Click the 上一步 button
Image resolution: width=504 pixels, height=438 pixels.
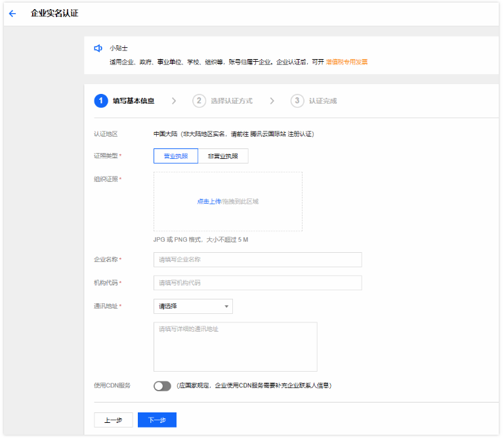point(113,420)
